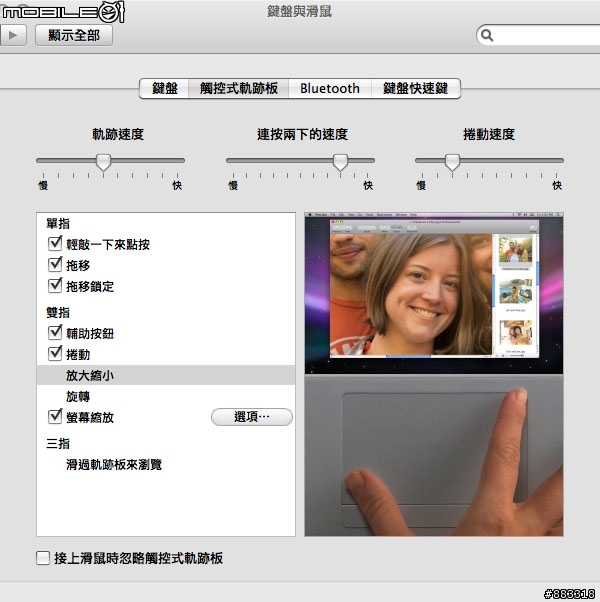Click the magnifier icon in search field
600x602 pixels.
point(487,35)
